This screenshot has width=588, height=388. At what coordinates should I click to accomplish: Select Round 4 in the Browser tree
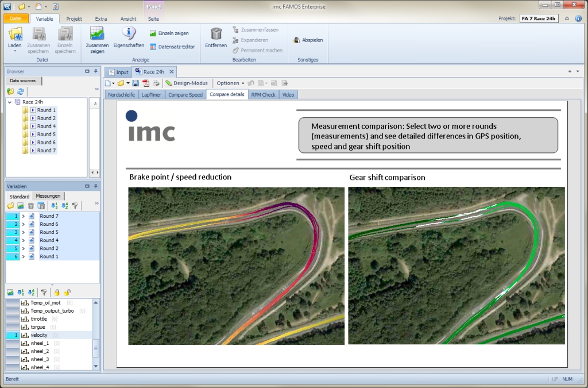click(46, 126)
